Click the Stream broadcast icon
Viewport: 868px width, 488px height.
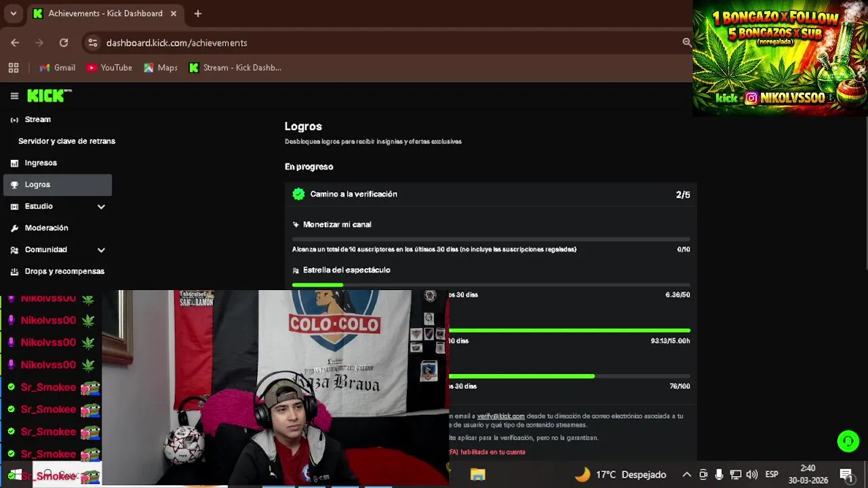click(x=14, y=120)
